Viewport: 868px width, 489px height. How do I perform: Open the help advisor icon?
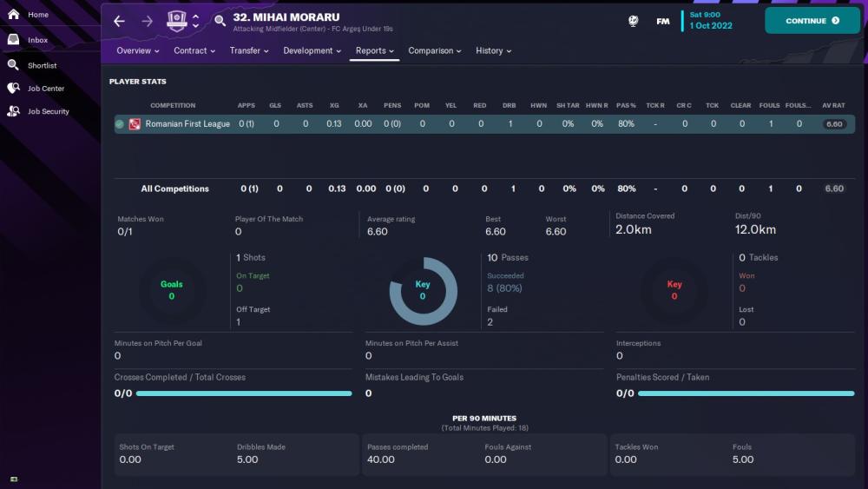634,21
